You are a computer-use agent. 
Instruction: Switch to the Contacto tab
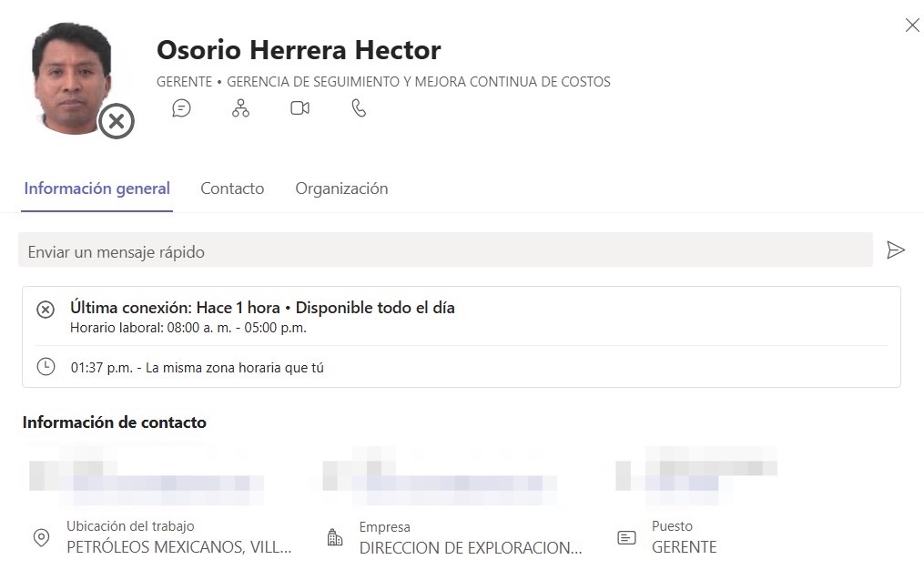(232, 188)
